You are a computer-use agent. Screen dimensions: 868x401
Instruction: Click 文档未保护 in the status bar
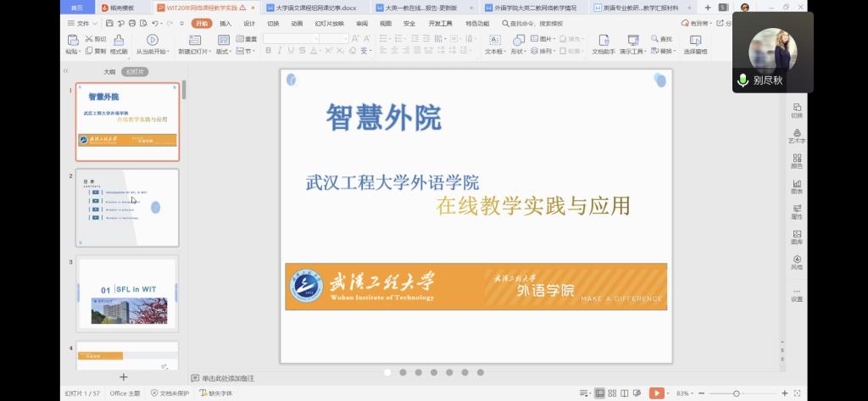coord(170,393)
